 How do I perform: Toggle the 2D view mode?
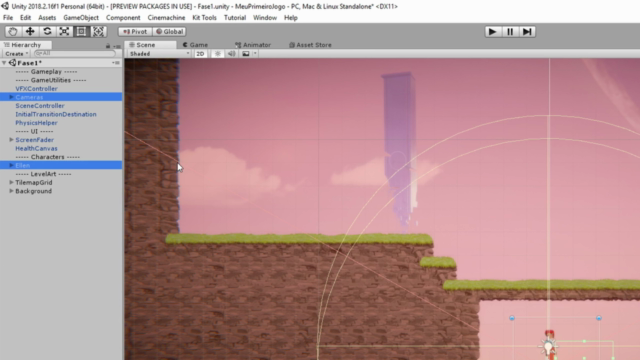200,54
